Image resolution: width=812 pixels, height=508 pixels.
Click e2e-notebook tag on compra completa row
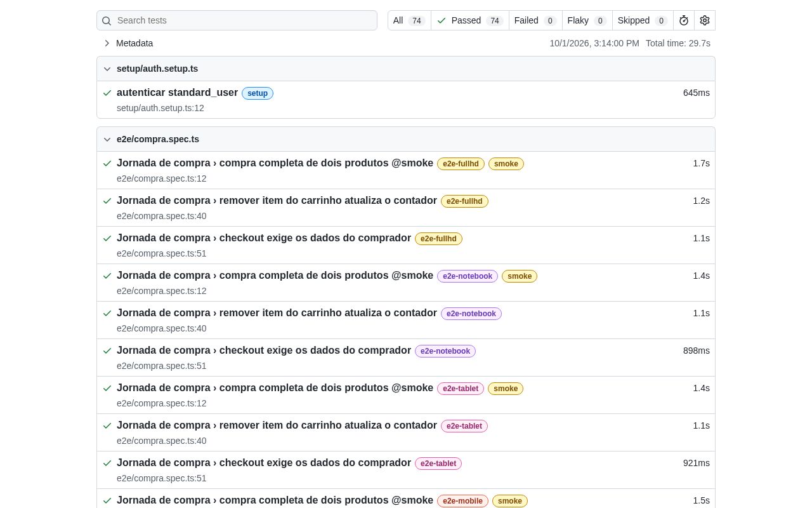click(468, 276)
